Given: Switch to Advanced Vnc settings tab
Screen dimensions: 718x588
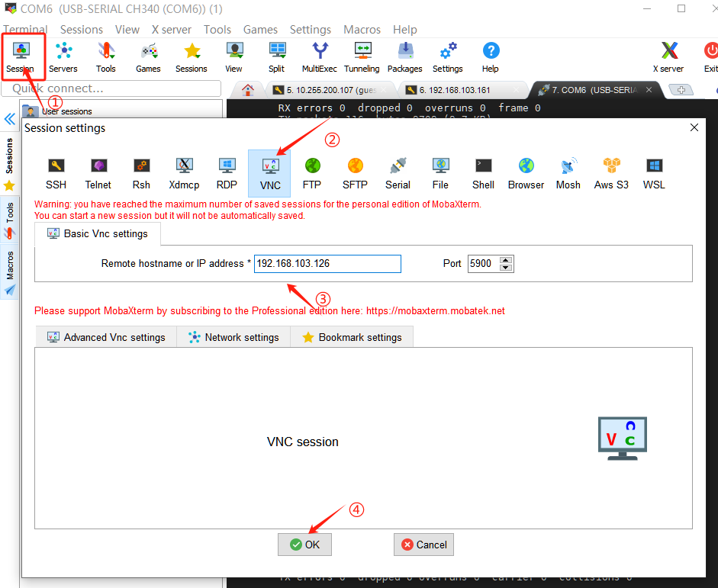Looking at the screenshot, I should tap(105, 337).
